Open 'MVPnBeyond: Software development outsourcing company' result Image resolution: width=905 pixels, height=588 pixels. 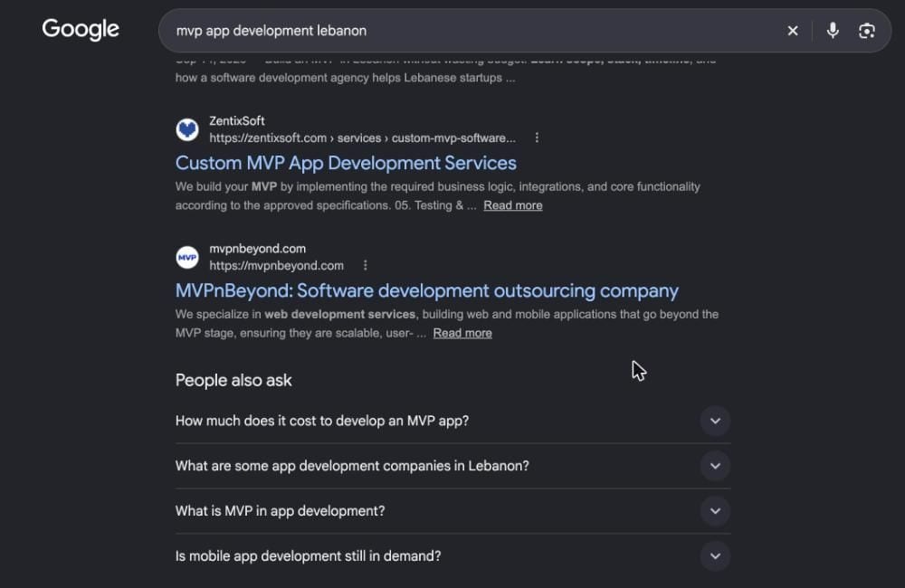[x=426, y=290]
